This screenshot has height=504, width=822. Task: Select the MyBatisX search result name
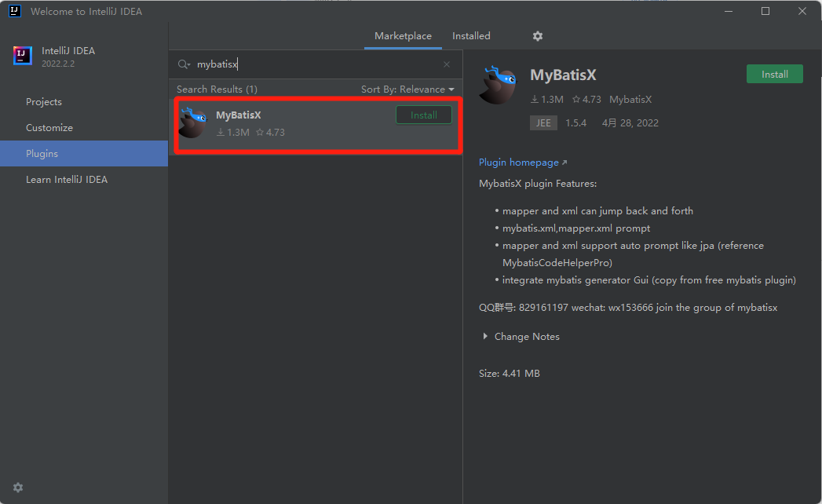click(239, 115)
